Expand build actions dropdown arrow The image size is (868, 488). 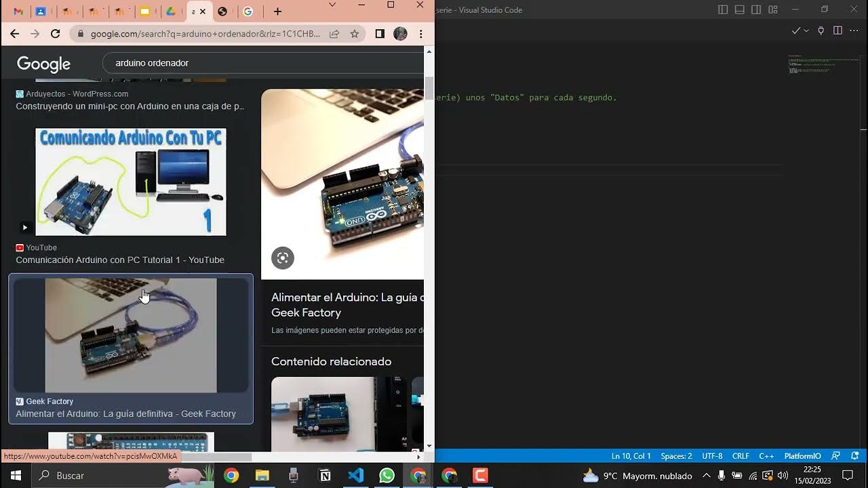[806, 30]
